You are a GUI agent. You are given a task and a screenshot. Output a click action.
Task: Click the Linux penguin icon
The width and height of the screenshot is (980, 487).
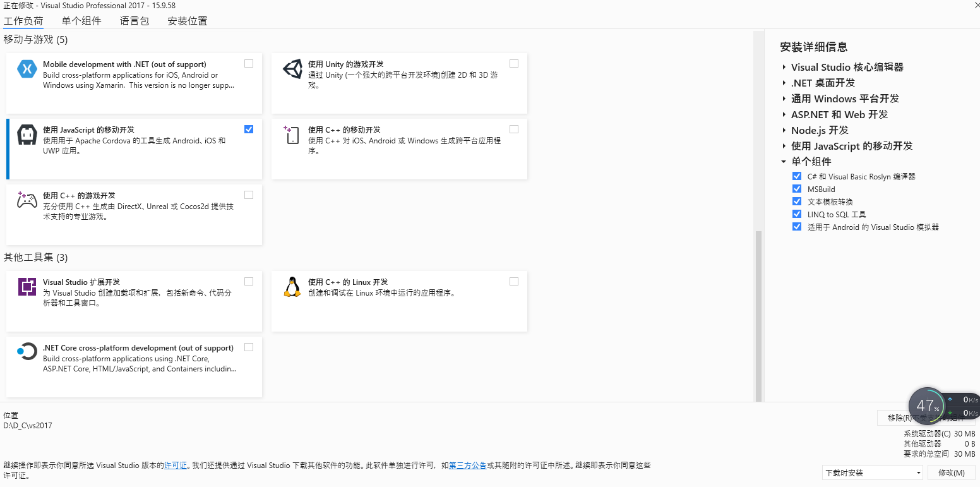(292, 287)
